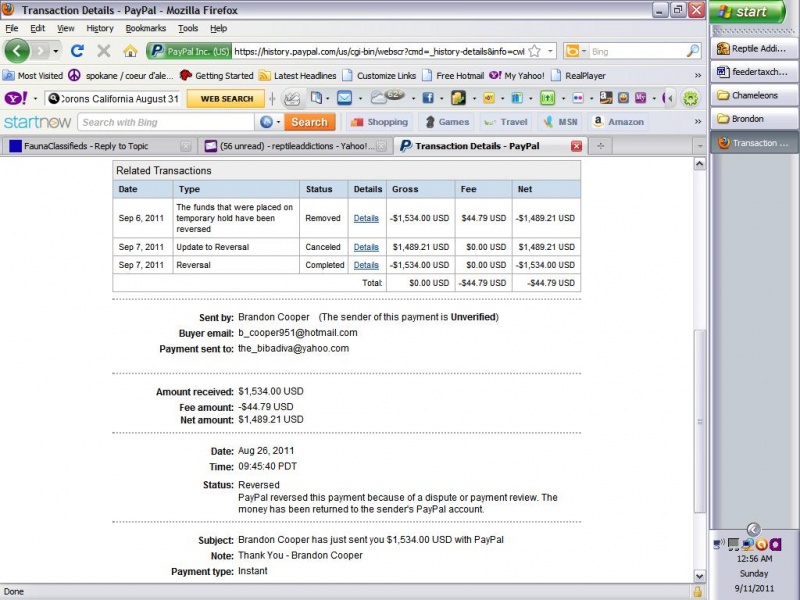Go to the Home page icon
This screenshot has width=800, height=600.
[130, 51]
